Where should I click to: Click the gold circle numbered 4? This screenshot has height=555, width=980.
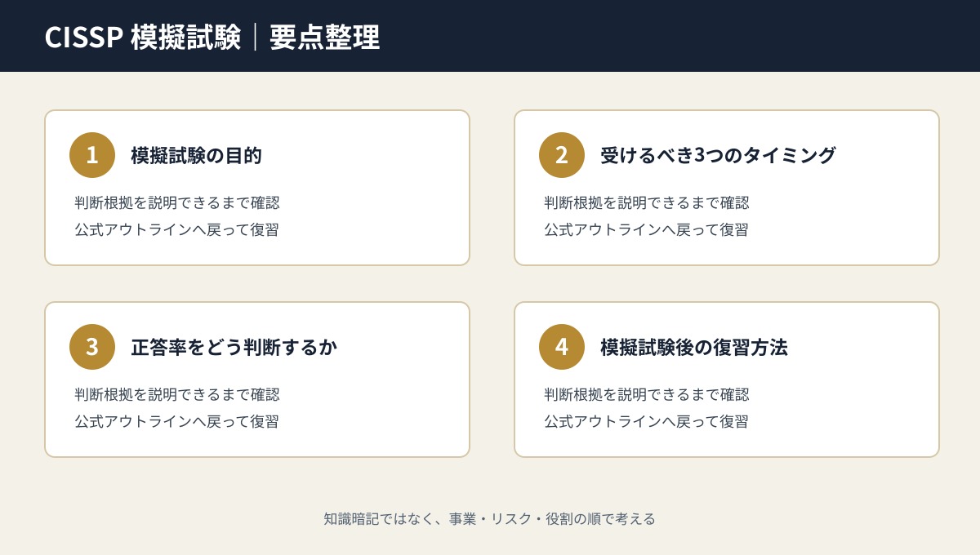click(562, 347)
